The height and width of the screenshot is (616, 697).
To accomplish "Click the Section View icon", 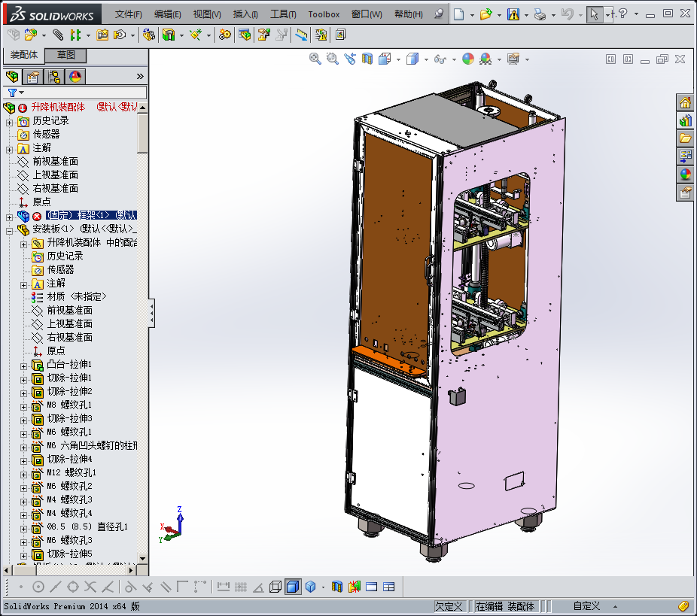I will coord(367,59).
